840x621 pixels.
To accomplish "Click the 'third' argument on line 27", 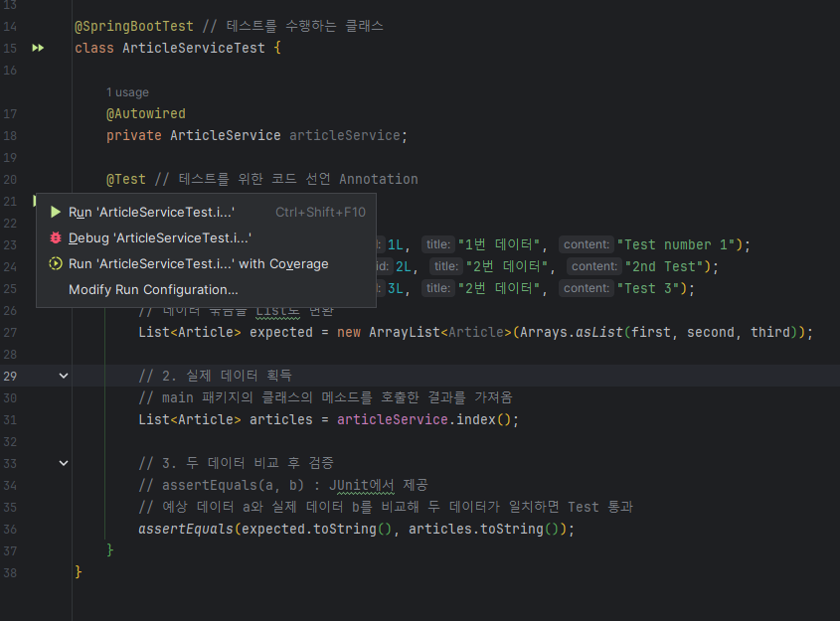I will [x=770, y=333].
